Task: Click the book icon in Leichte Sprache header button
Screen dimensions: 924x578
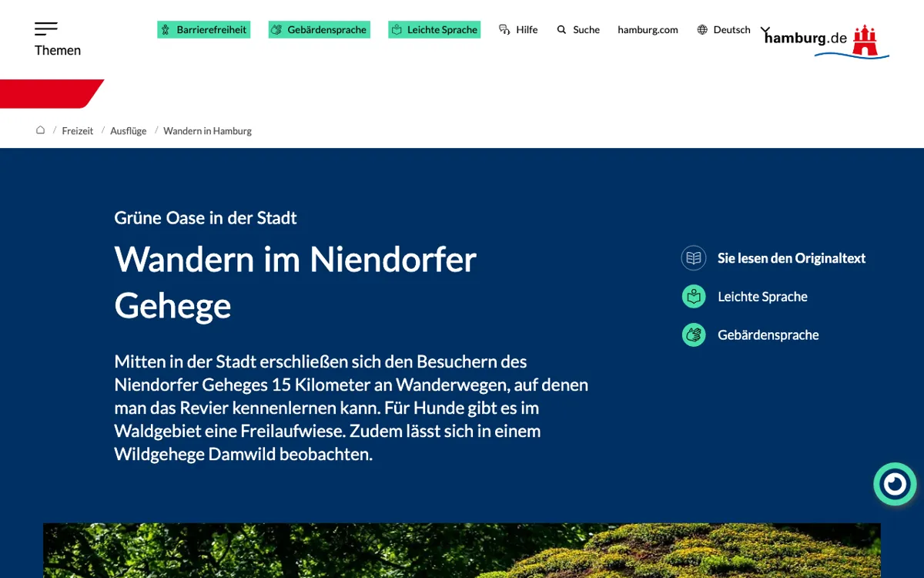Action: point(397,30)
